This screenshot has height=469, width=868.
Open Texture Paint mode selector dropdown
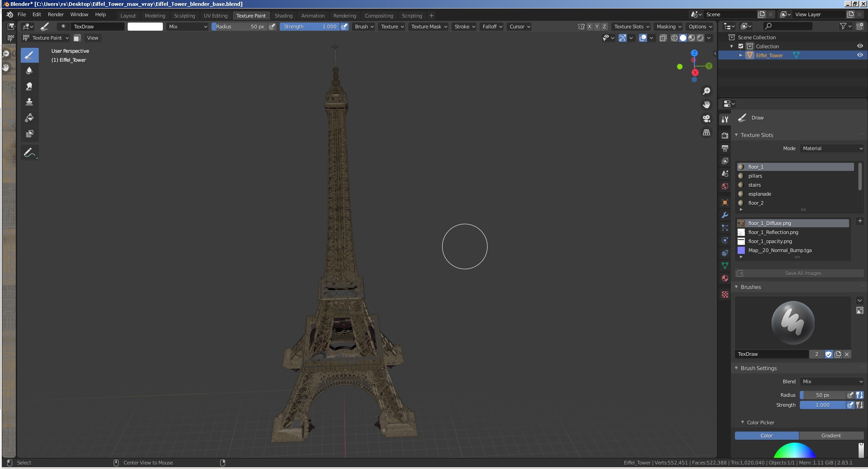(x=46, y=38)
